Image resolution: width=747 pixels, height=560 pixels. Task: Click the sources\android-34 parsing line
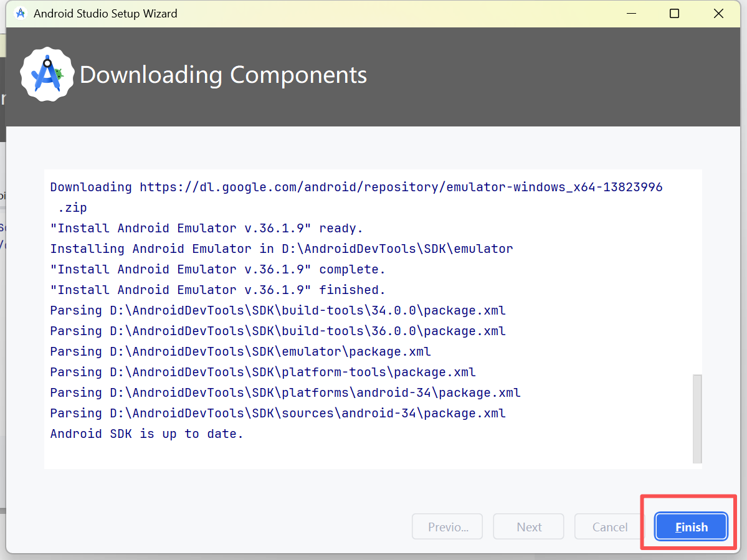pyautogui.click(x=278, y=413)
